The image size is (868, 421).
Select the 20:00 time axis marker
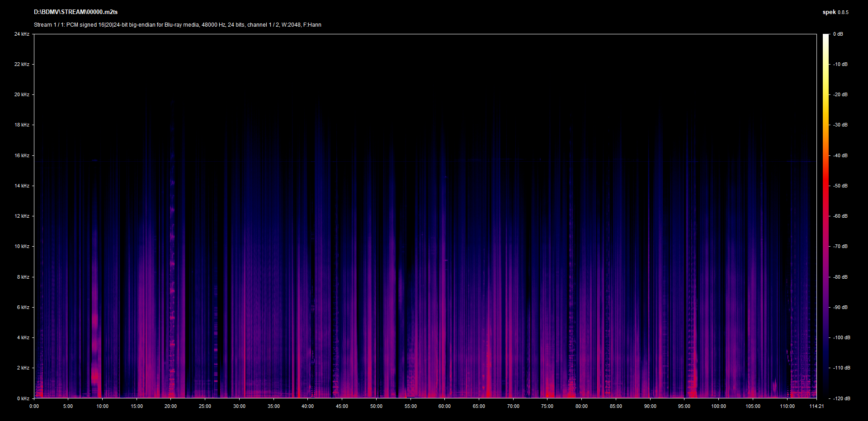[170, 406]
